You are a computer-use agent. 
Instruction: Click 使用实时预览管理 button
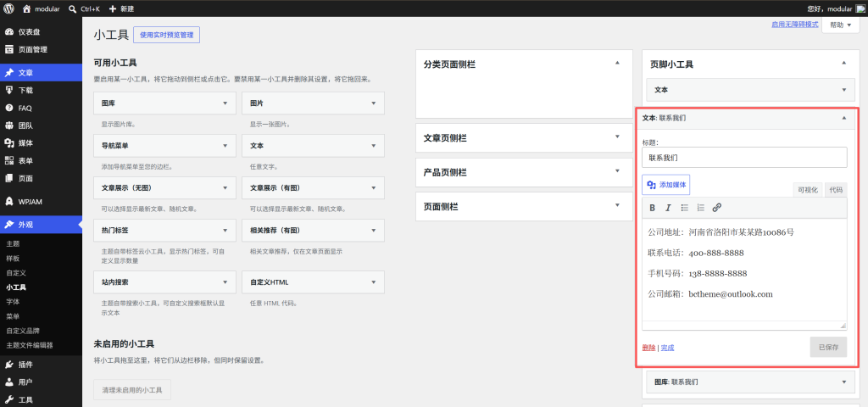(167, 35)
